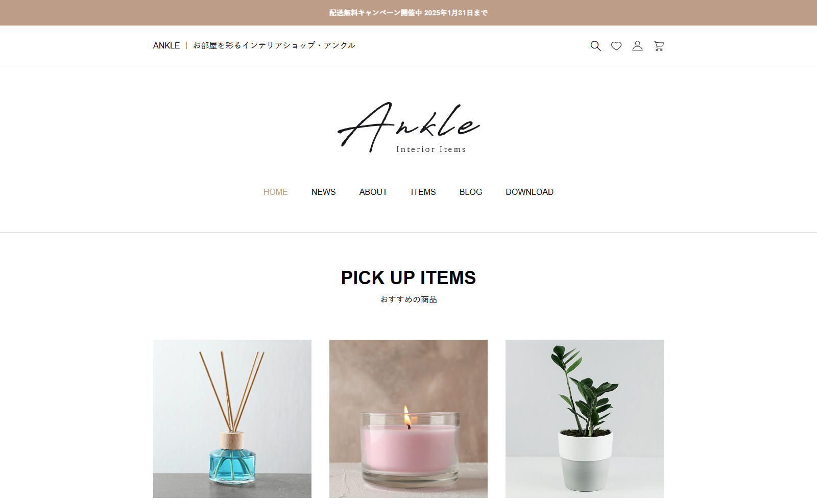Open the shopping cart icon

[x=659, y=46]
